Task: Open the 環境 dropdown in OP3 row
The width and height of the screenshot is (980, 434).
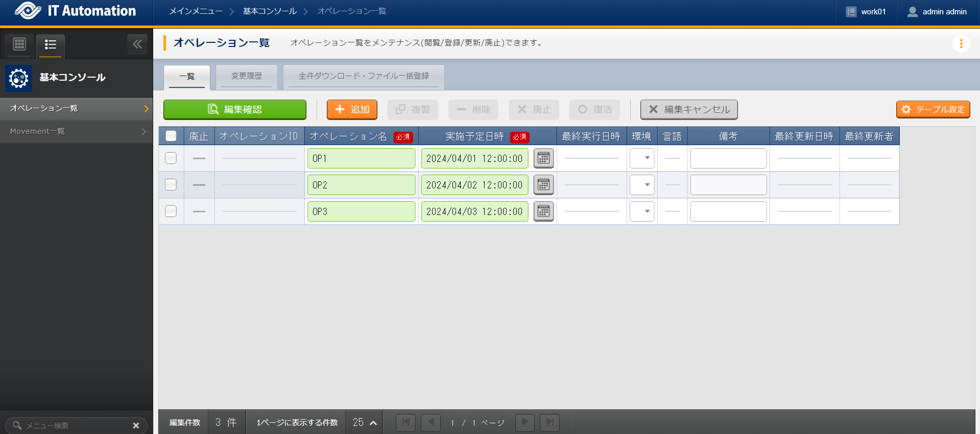Action: (642, 211)
